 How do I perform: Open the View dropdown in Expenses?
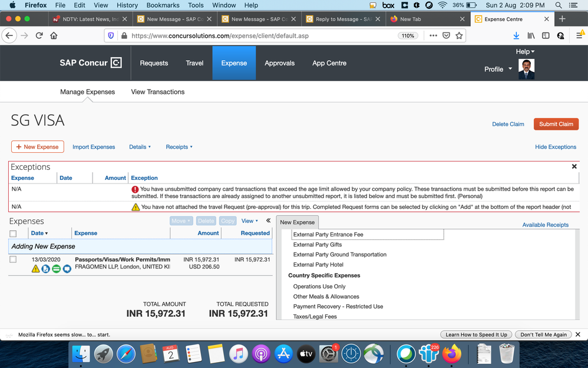pos(250,221)
